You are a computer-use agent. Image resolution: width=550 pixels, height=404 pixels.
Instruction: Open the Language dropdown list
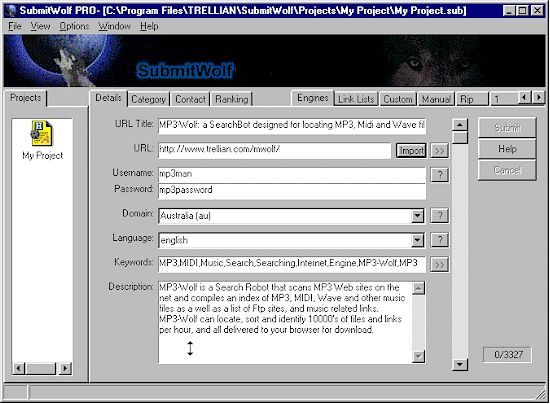click(417, 240)
